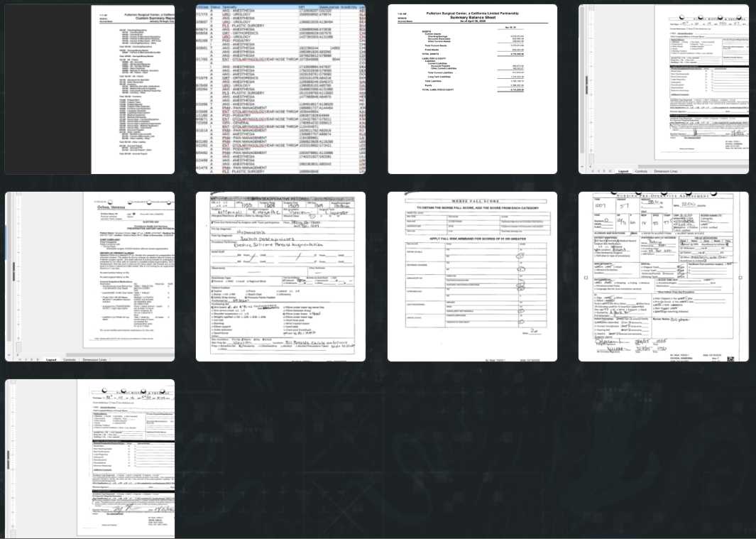Click Layout tab in the Ochoa document thumbnail

51,359
